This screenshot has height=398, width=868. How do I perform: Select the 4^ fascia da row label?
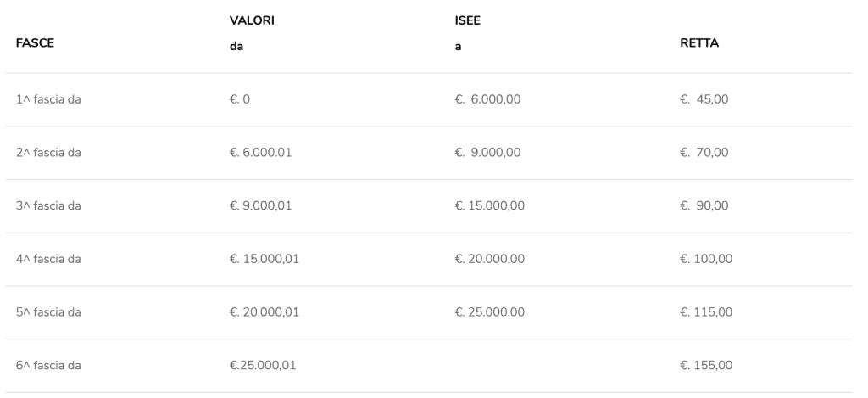[x=48, y=259]
